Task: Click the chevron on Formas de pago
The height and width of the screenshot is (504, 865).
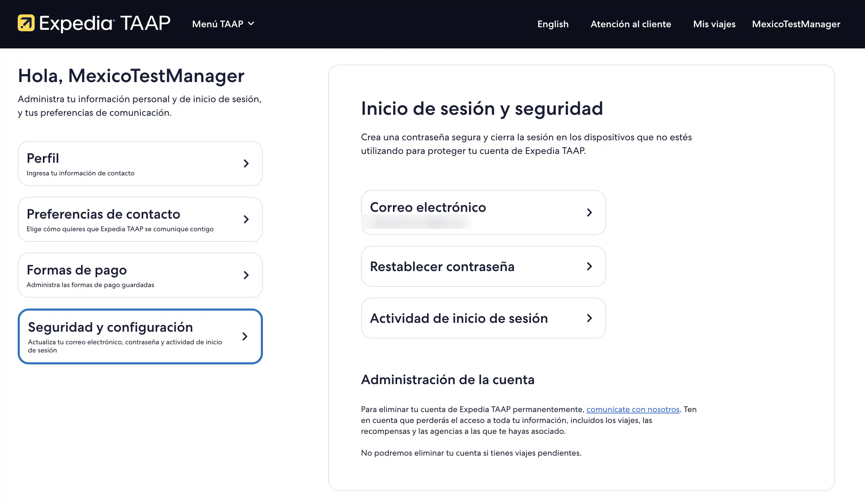Action: pos(246,275)
